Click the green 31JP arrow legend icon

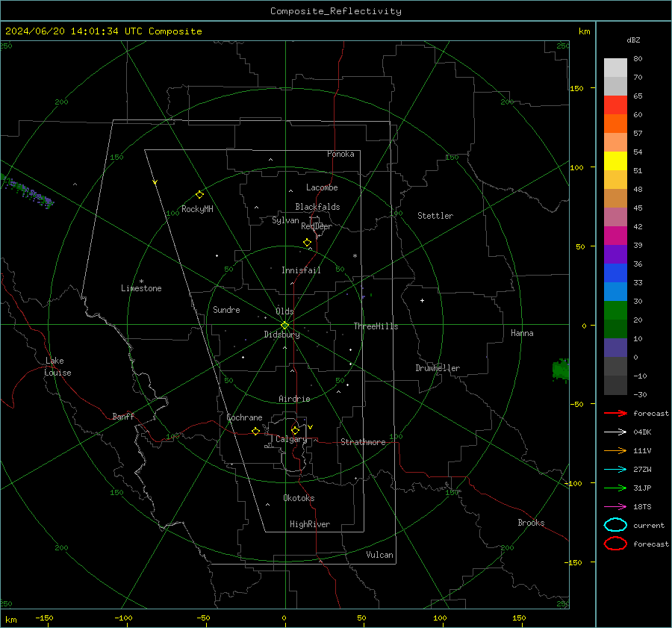point(615,488)
